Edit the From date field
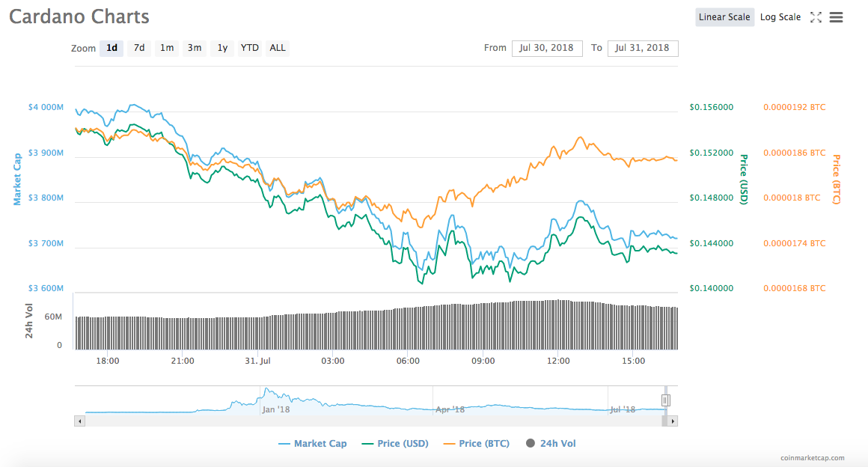868x467 pixels. (x=547, y=48)
